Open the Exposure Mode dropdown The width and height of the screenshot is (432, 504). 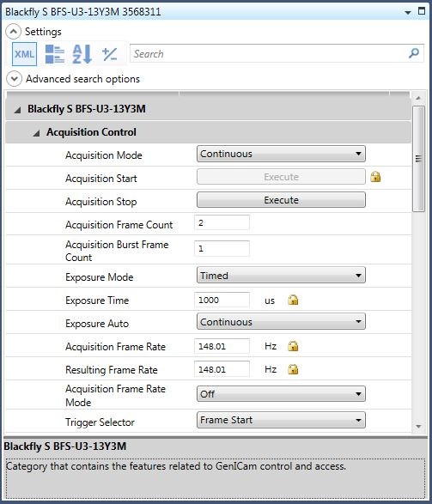click(281, 276)
